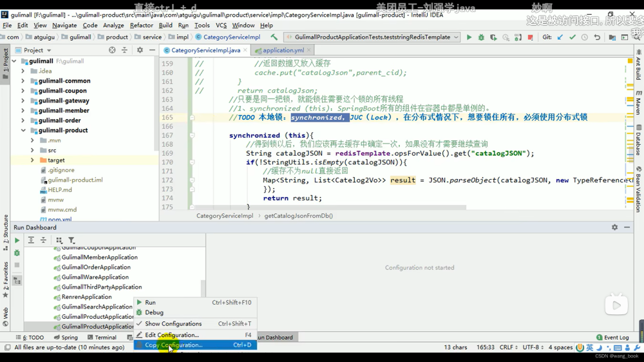
Task: Click the red Stop icon in the toolbar
Action: coord(530,37)
